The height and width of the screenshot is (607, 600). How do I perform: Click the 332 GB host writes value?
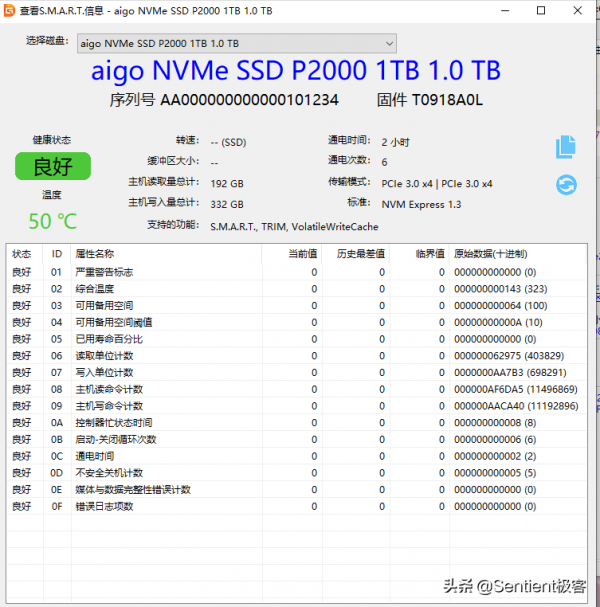[227, 204]
